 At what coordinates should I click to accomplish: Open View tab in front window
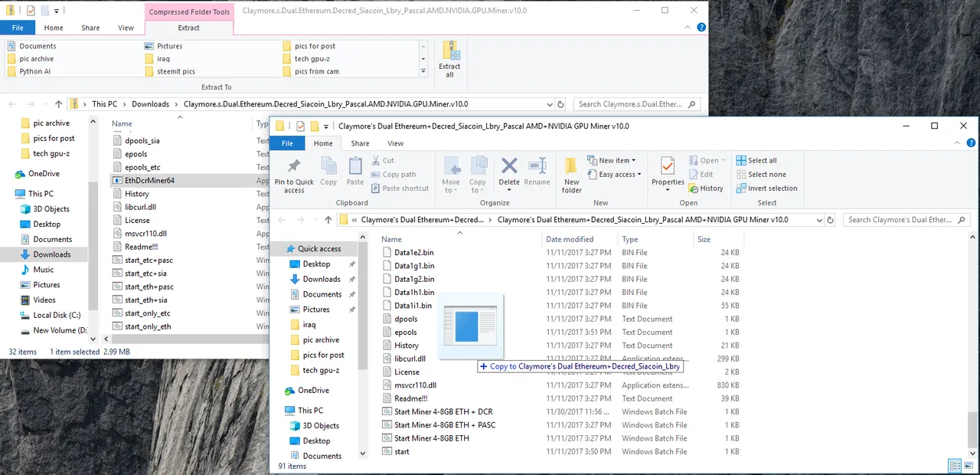click(395, 143)
